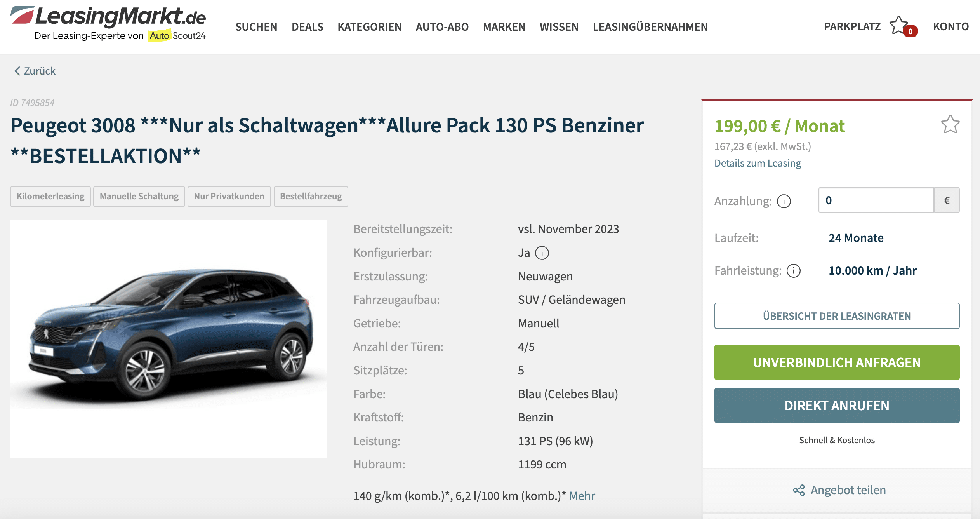Click the red Parkplatz counter badge
This screenshot has width=980, height=519.
click(910, 31)
